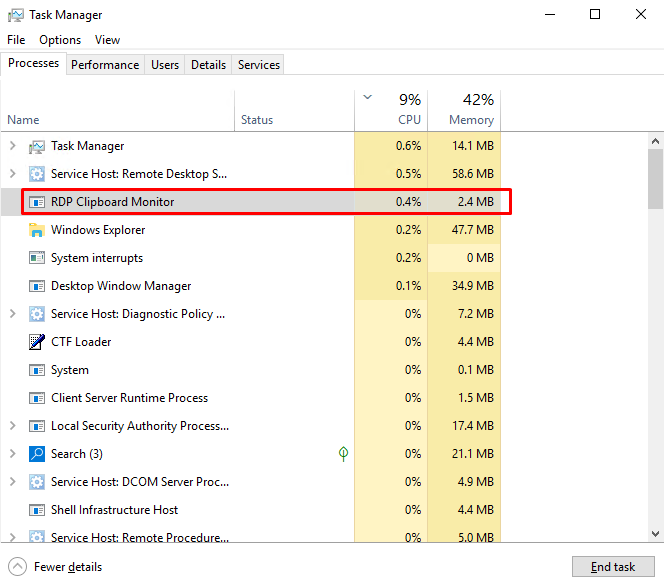
Task: Click the System process icon
Action: click(x=37, y=370)
